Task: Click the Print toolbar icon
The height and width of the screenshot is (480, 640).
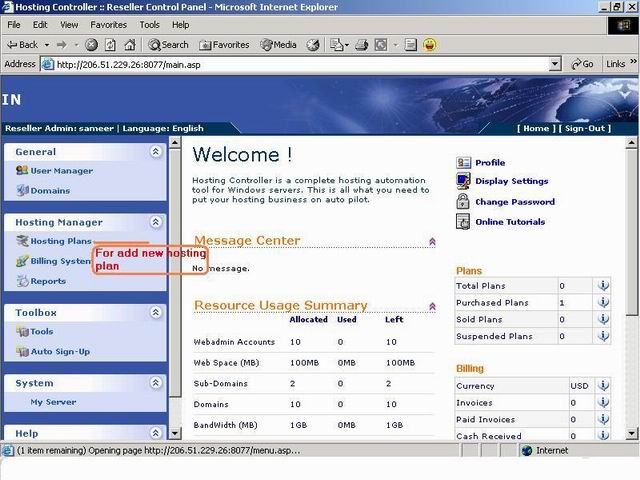Action: (362, 45)
